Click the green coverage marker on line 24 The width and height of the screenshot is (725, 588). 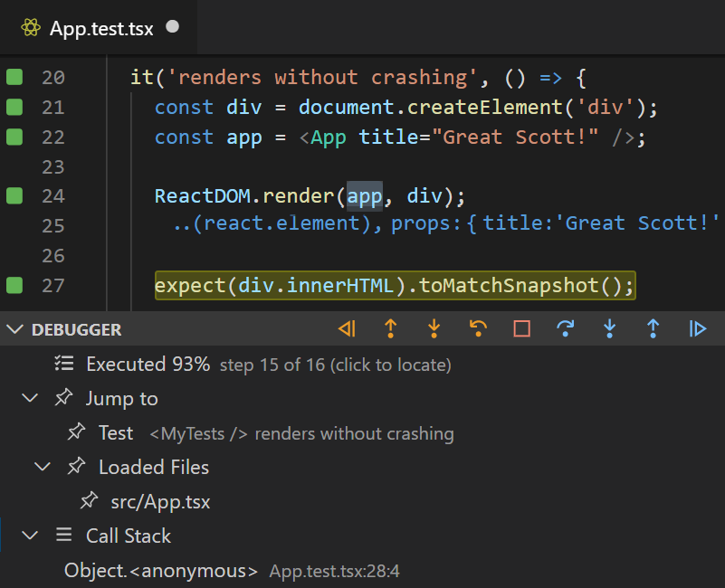point(14,195)
